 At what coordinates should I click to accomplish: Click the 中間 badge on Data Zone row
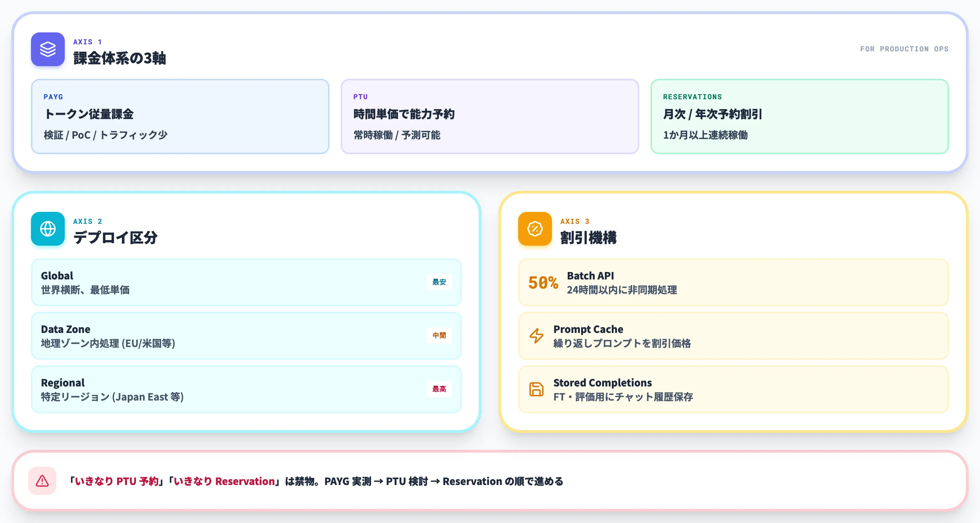click(x=439, y=335)
